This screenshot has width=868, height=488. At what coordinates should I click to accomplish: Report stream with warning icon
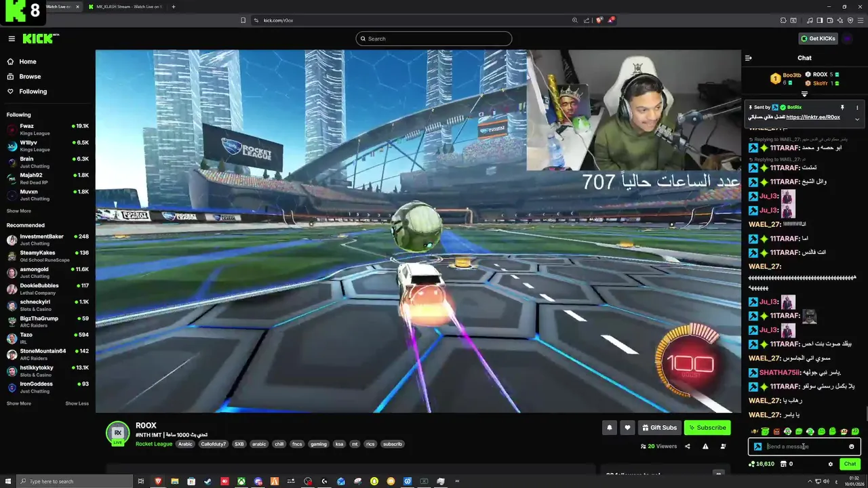pos(705,447)
